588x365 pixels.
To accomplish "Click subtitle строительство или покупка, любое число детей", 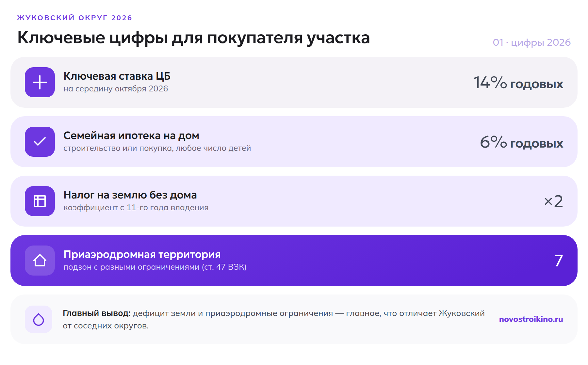I will click(x=157, y=148).
